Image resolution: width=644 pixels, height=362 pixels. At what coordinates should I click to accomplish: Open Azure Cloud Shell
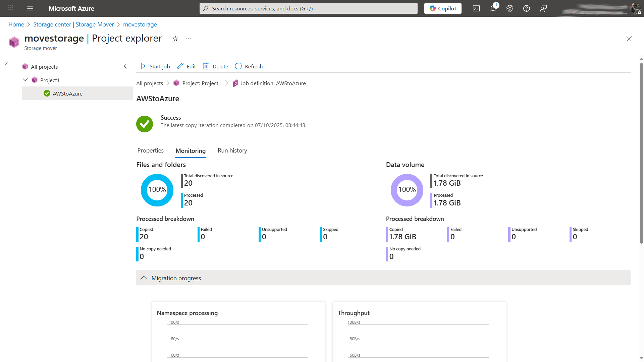pos(476,8)
